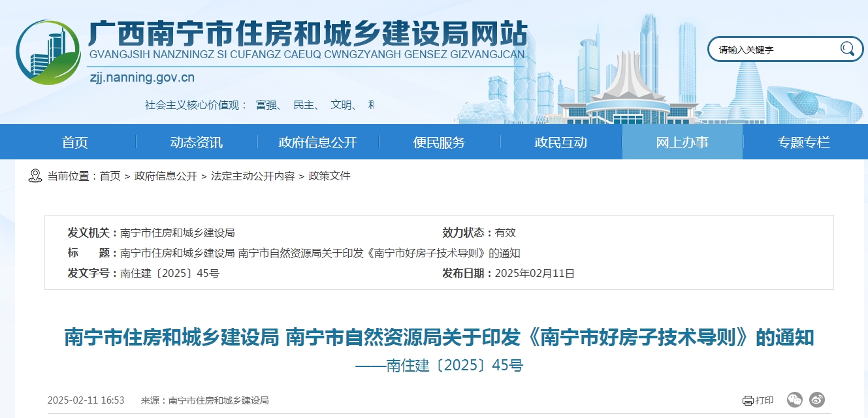Select 便民服务 from the navigation bar
The height and width of the screenshot is (418, 868).
440,142
